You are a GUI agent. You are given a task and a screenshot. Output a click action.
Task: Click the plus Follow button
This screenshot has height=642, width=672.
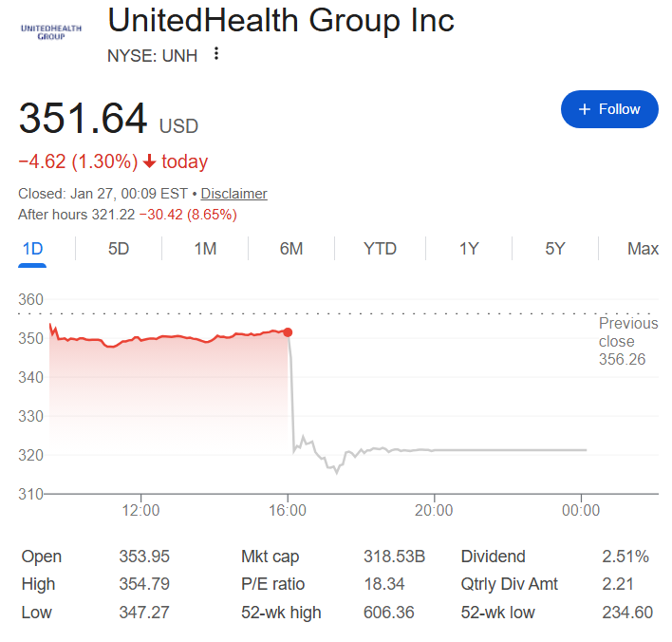click(x=609, y=109)
